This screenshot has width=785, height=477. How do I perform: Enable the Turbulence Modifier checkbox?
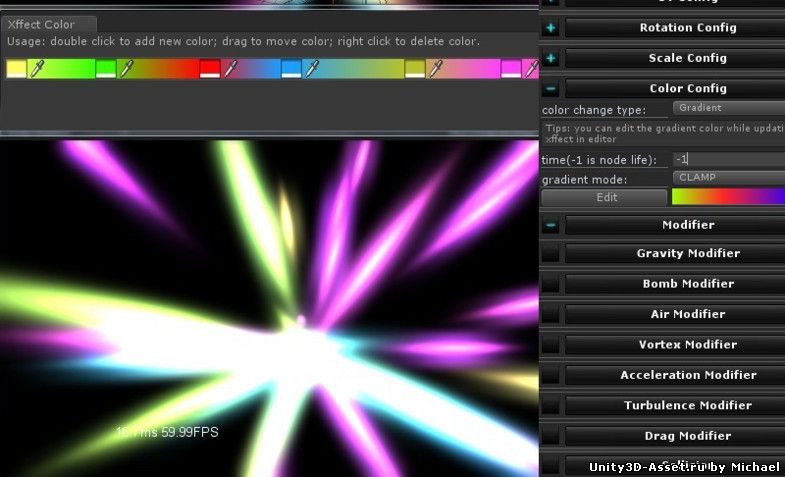coord(550,406)
